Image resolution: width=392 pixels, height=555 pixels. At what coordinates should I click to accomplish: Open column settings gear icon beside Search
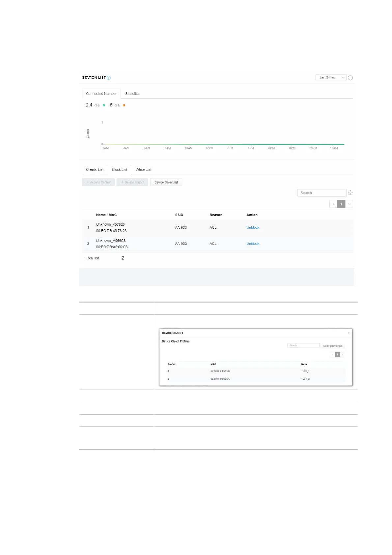coord(350,192)
